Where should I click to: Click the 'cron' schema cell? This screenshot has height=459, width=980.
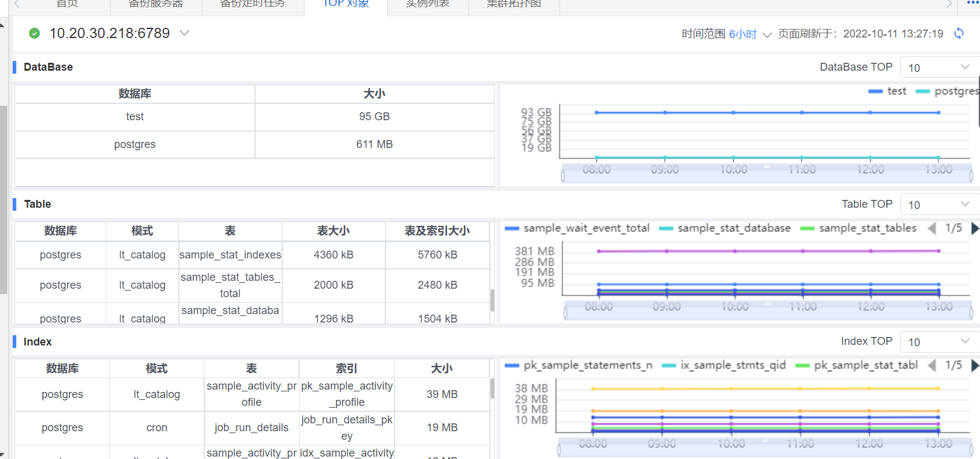coord(157,428)
